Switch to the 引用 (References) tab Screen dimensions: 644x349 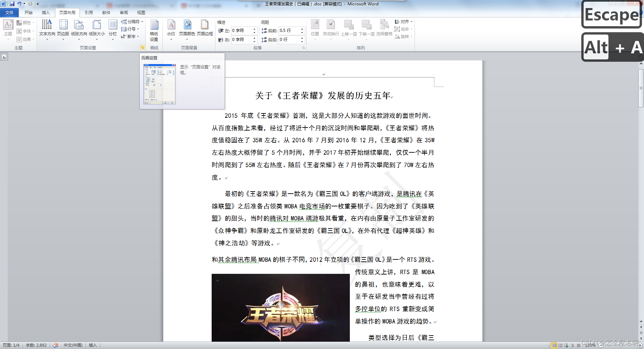pos(89,13)
